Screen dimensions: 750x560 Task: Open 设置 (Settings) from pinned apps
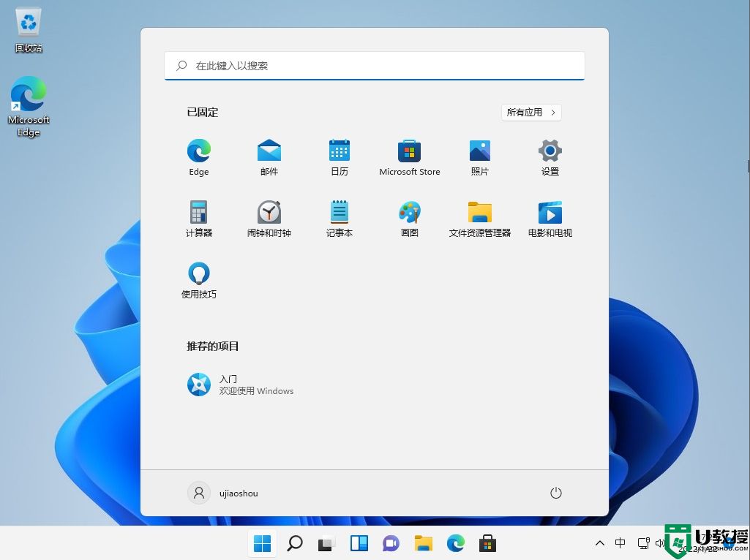tap(550, 156)
